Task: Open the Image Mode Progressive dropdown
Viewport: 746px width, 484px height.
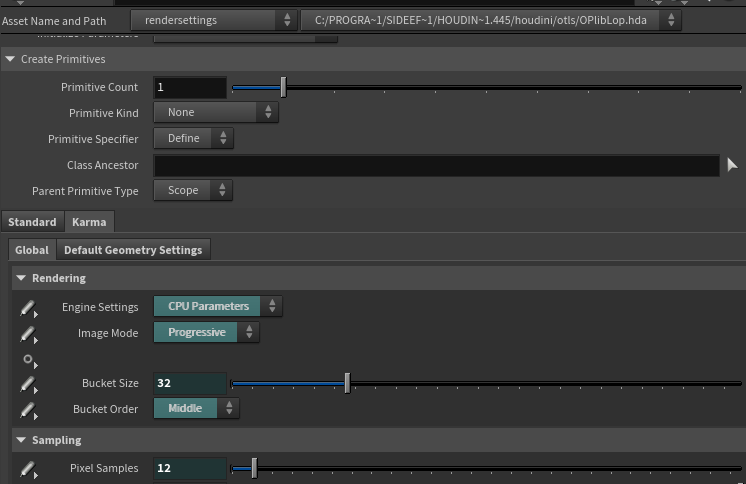Action: 206,332
